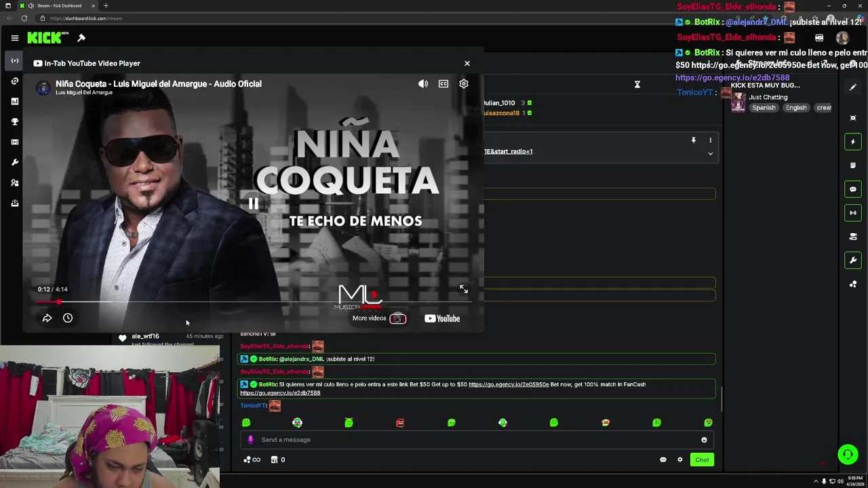
Task: Seek along the video progress bar
Action: pyautogui.click(x=252, y=302)
